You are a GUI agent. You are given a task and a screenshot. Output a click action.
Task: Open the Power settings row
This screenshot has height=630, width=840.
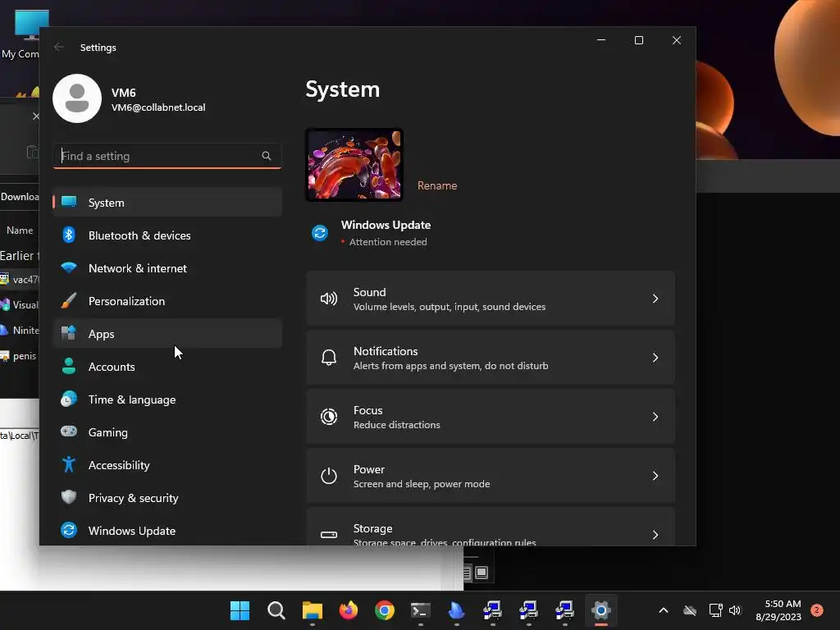[491, 476]
